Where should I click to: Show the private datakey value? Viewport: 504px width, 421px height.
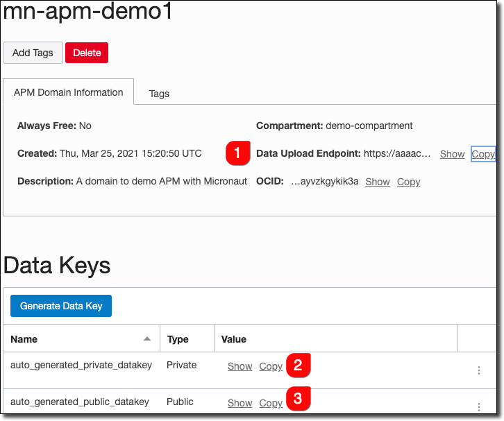point(240,366)
